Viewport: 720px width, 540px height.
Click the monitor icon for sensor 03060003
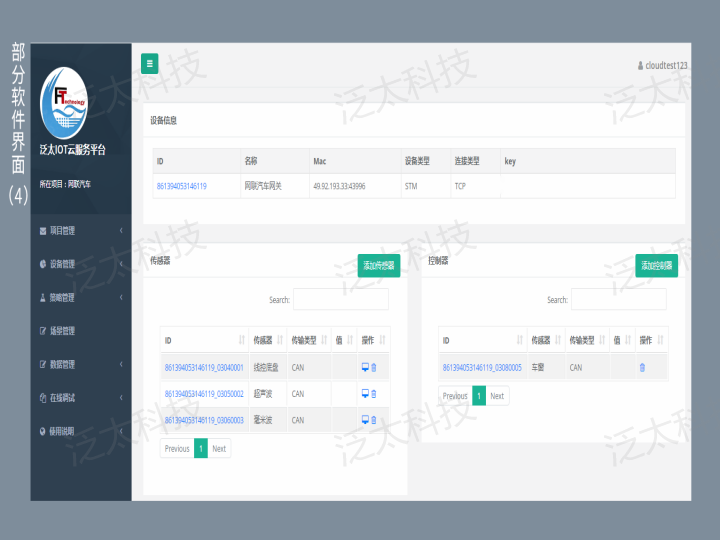coord(365,420)
